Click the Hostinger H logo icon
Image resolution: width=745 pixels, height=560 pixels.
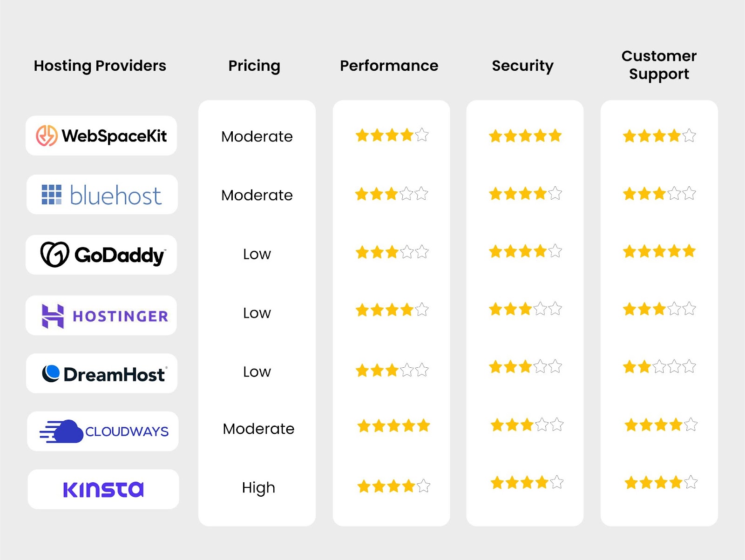click(x=53, y=316)
